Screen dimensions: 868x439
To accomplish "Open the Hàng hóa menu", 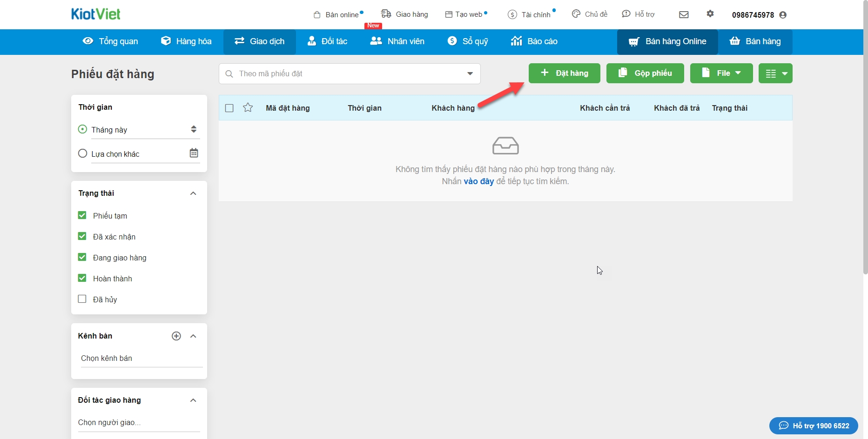I will pyautogui.click(x=186, y=41).
